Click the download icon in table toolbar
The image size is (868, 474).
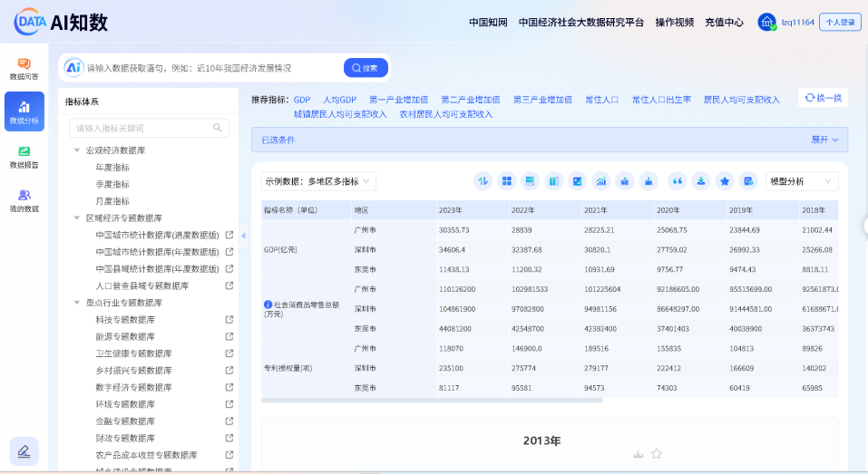[700, 181]
